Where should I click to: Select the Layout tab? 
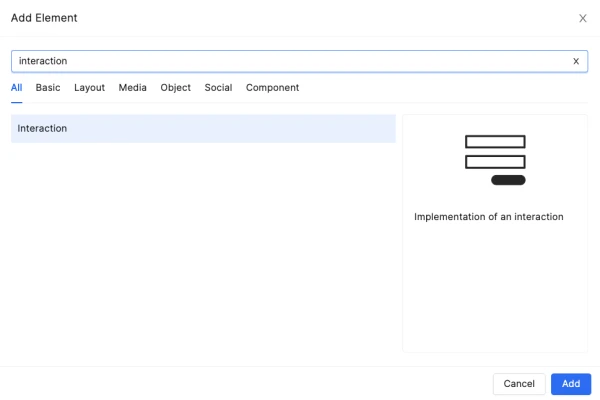(x=89, y=88)
